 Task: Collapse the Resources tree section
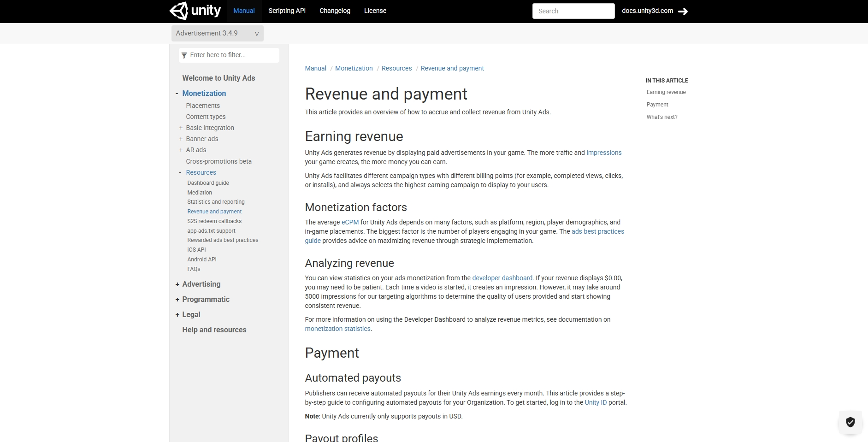coord(180,173)
